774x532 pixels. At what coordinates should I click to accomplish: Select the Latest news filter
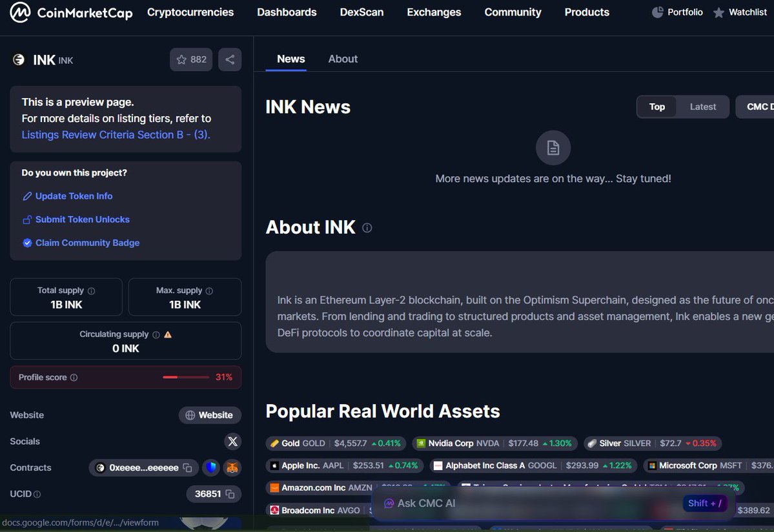(x=703, y=107)
